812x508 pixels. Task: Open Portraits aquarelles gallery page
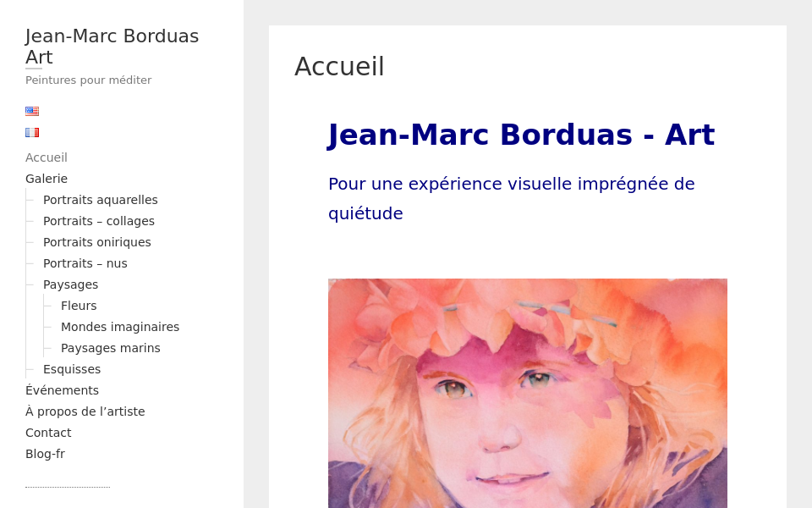(100, 200)
